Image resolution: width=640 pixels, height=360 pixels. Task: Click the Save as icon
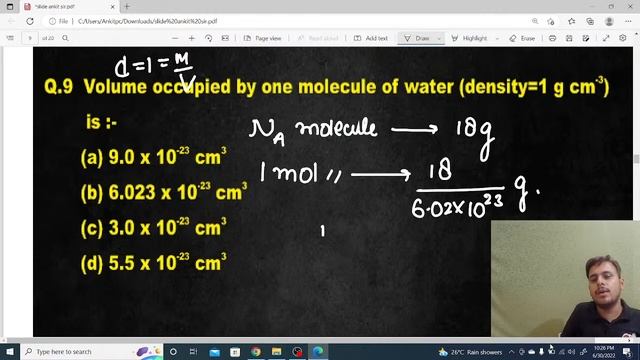586,38
